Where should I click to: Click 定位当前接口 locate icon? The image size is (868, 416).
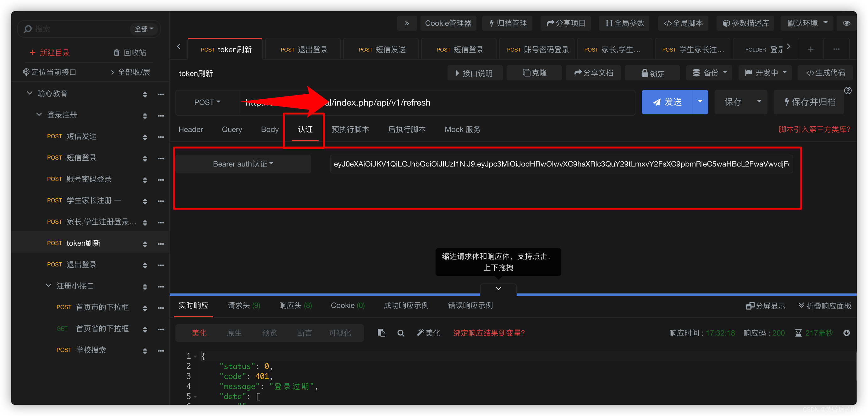[x=26, y=72]
